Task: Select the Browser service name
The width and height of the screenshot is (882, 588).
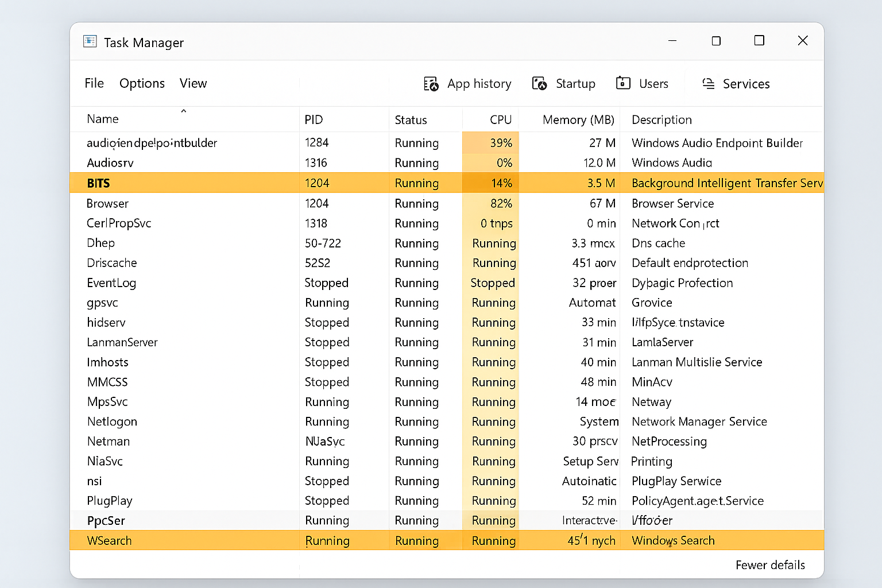Action: pyautogui.click(x=107, y=203)
